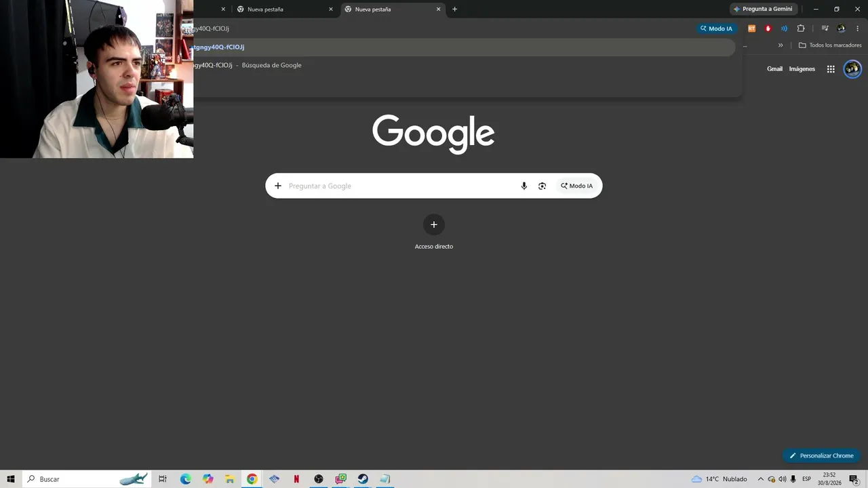Image resolution: width=868 pixels, height=488 pixels.
Task: Add a shortcut with Acceso directo button
Action: click(434, 231)
